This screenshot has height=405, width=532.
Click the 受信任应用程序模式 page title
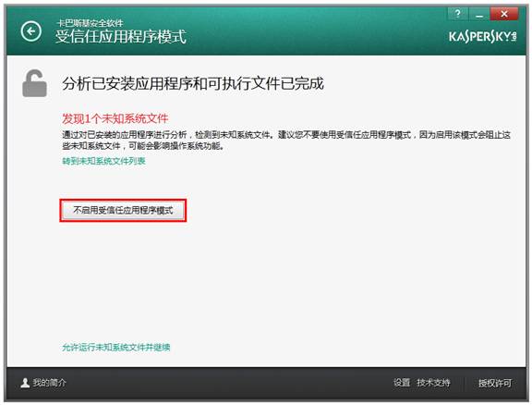click(x=121, y=37)
